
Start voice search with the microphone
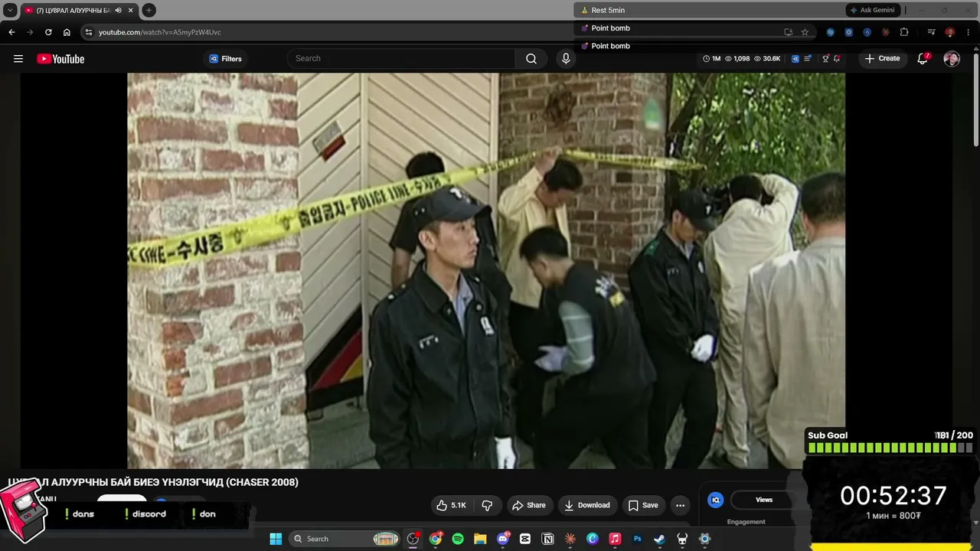pyautogui.click(x=566, y=58)
